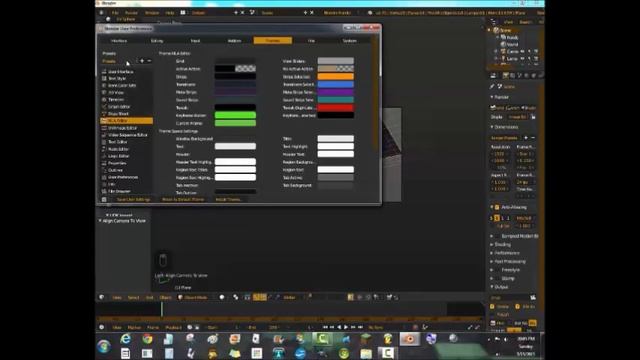
Task: Open Marker menu in timeline header
Action: (x=134, y=327)
